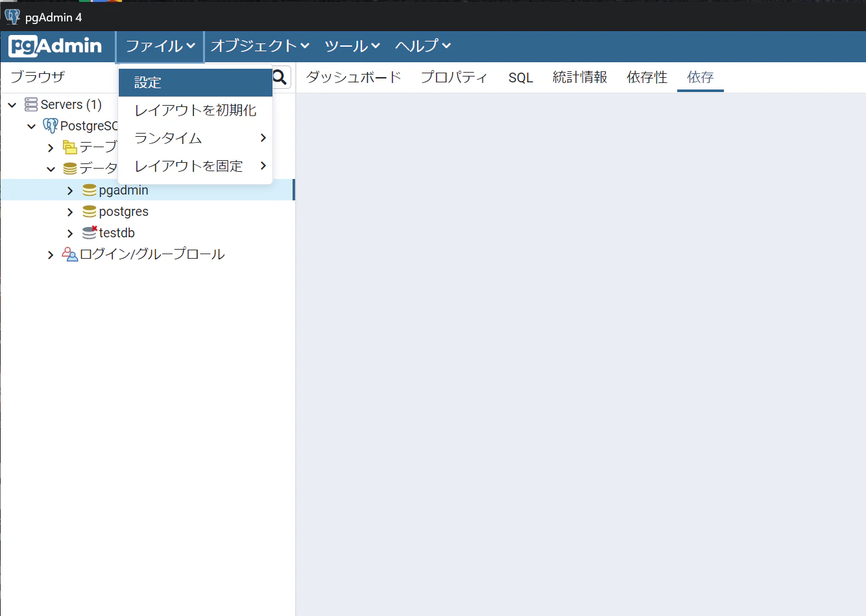Click the Servers group icon
Image resolution: width=866 pixels, height=616 pixels.
31,104
